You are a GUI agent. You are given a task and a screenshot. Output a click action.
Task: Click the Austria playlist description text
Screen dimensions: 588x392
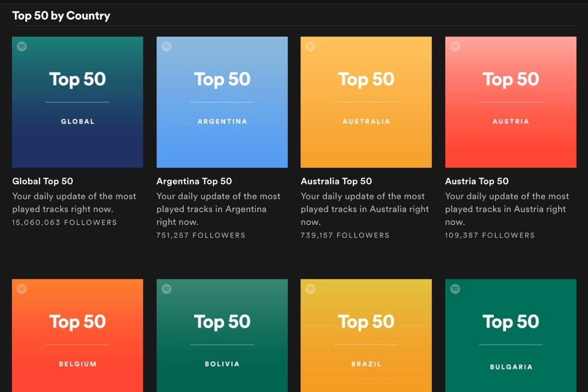coord(507,209)
